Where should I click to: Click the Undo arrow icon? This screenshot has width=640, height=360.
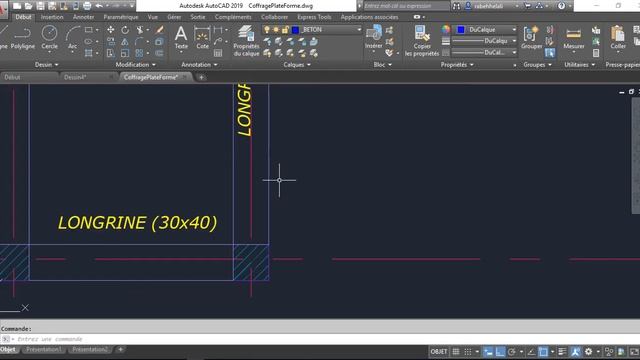(x=99, y=6)
